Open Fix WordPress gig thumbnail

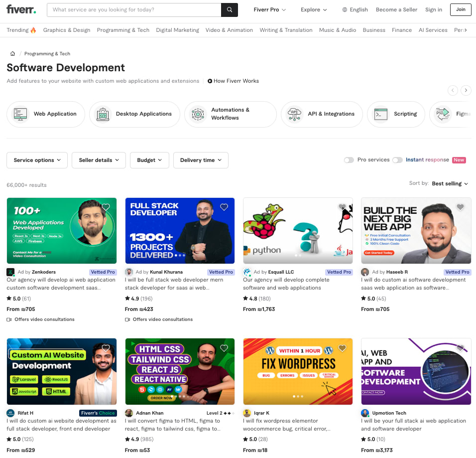(298, 371)
